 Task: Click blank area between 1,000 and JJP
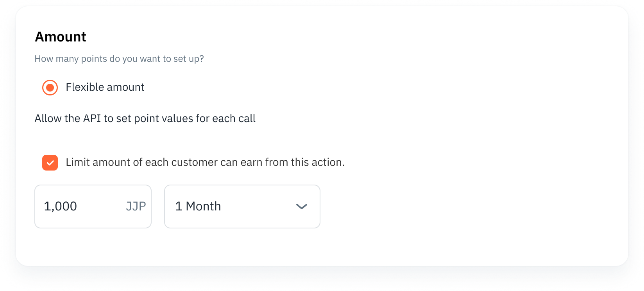(101, 207)
